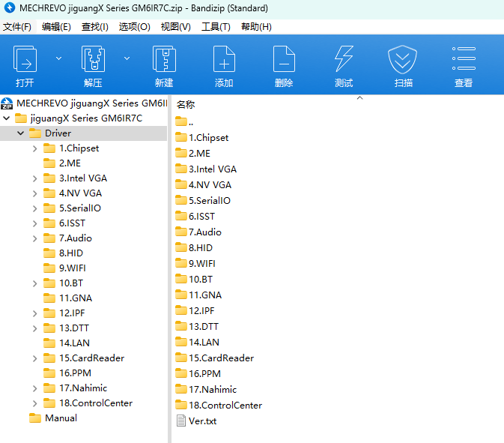The width and height of the screenshot is (504, 443).
Task: Expand the 7.Audio tree node
Action: click(x=34, y=238)
